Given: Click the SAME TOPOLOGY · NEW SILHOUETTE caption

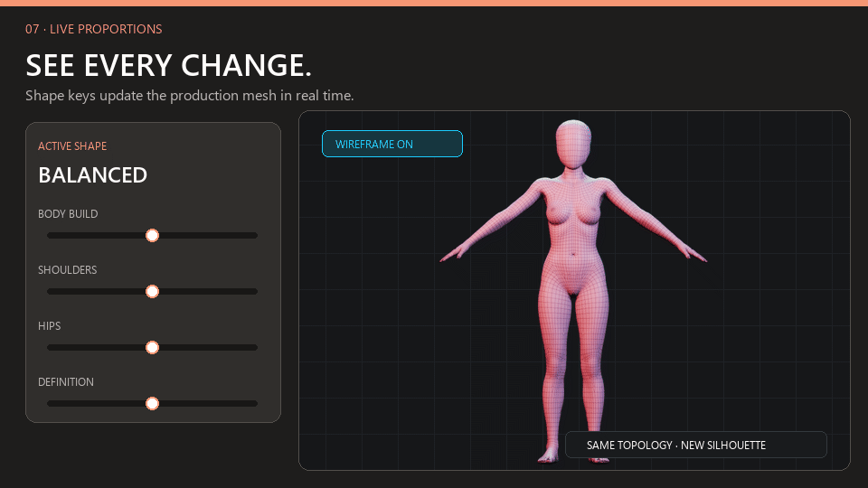Looking at the screenshot, I should (x=696, y=445).
